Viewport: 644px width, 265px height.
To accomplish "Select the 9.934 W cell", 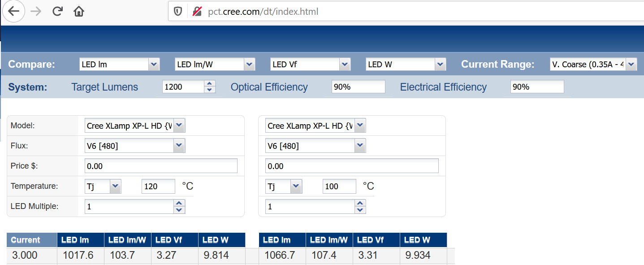I will pyautogui.click(x=424, y=256).
